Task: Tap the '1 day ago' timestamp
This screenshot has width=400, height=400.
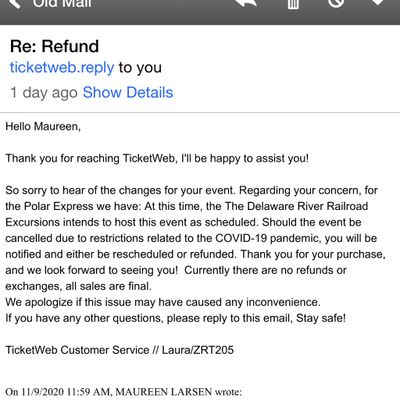Action: tap(44, 93)
